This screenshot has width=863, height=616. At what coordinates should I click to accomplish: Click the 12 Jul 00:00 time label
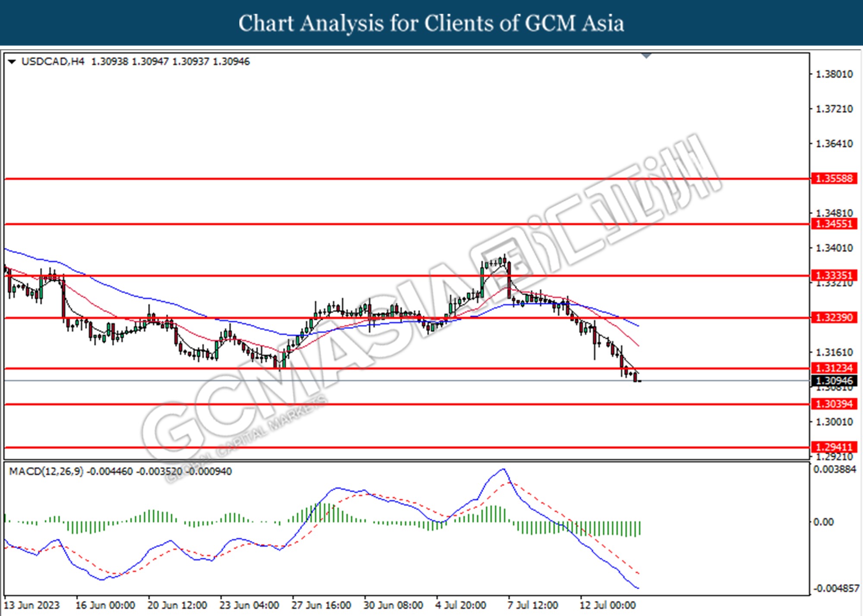pos(608,605)
